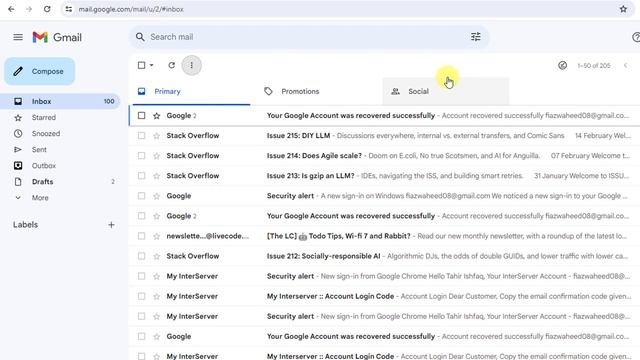Open the main menu hamburger icon
The width and height of the screenshot is (640, 360).
coord(18,37)
